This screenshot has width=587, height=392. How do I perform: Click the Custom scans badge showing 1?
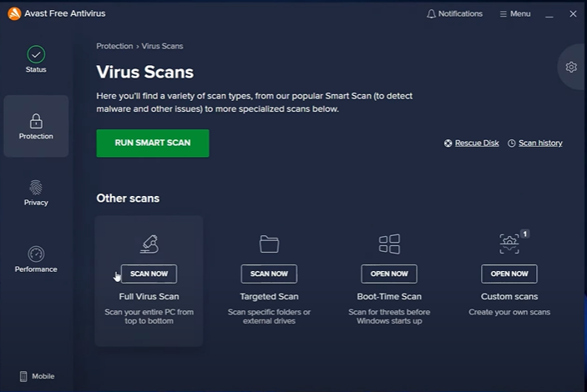525,234
